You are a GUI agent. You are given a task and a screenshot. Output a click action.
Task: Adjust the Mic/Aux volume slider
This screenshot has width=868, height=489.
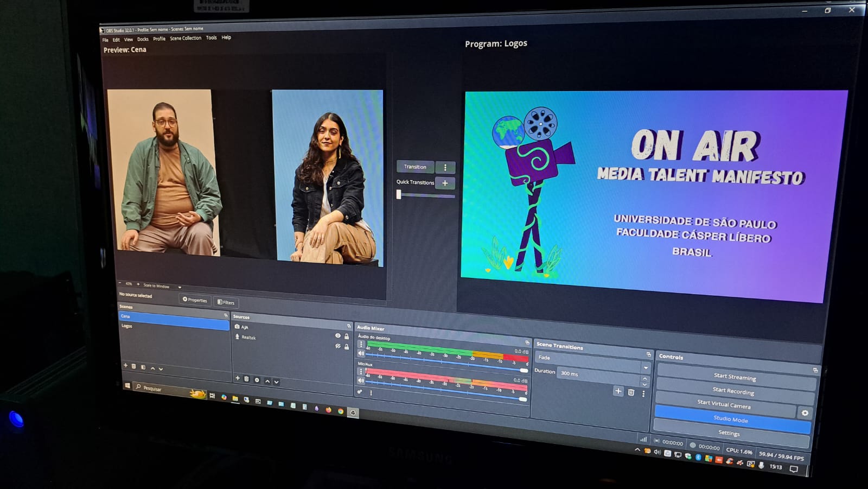[x=522, y=399]
